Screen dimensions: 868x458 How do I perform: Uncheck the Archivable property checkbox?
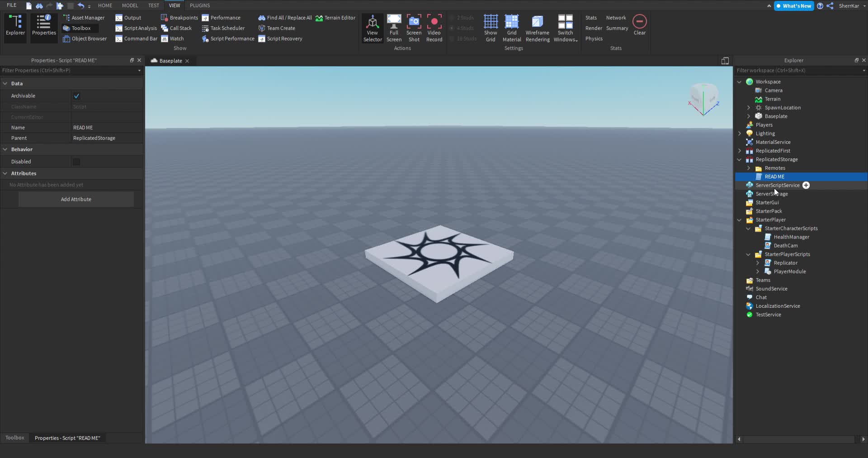point(76,96)
